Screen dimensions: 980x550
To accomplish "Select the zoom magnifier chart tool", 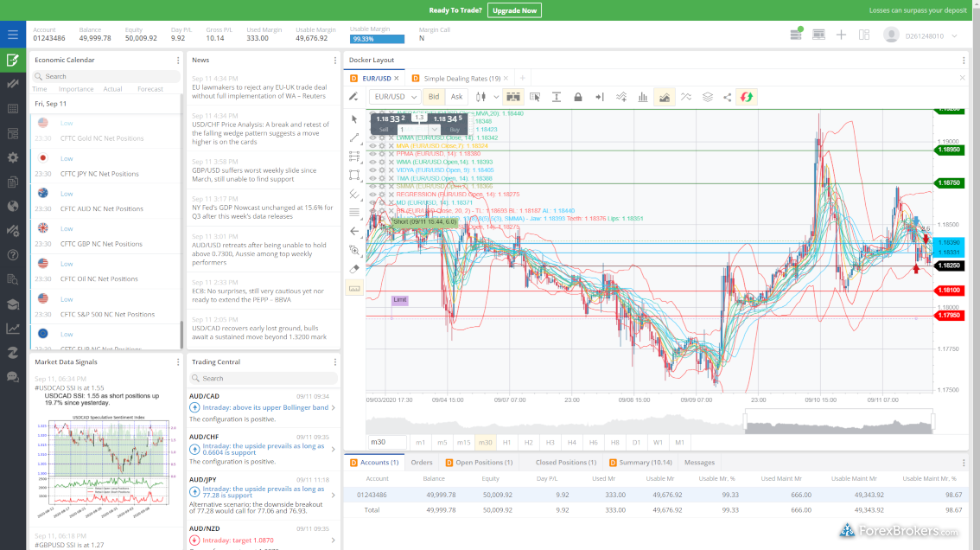I will pyautogui.click(x=354, y=250).
